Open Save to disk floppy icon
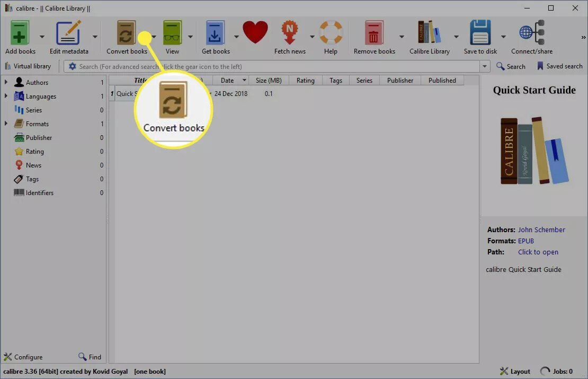 coord(480,33)
